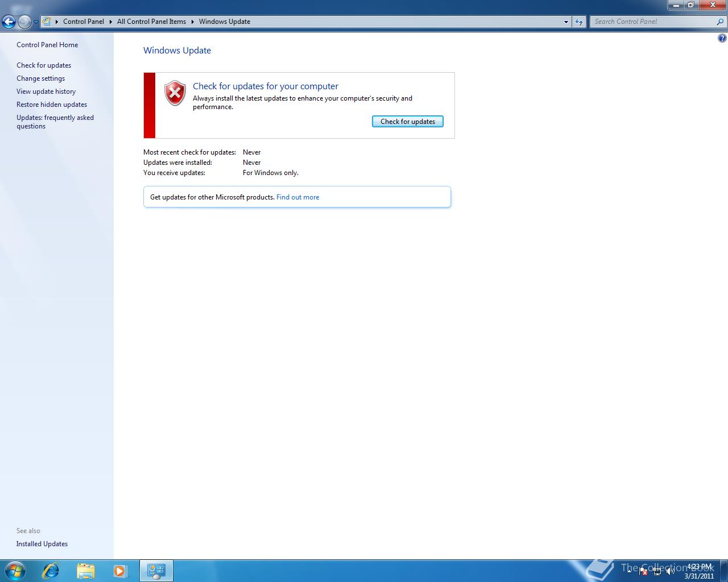Click the Back navigation arrow
The height and width of the screenshot is (582, 728).
tap(9, 22)
